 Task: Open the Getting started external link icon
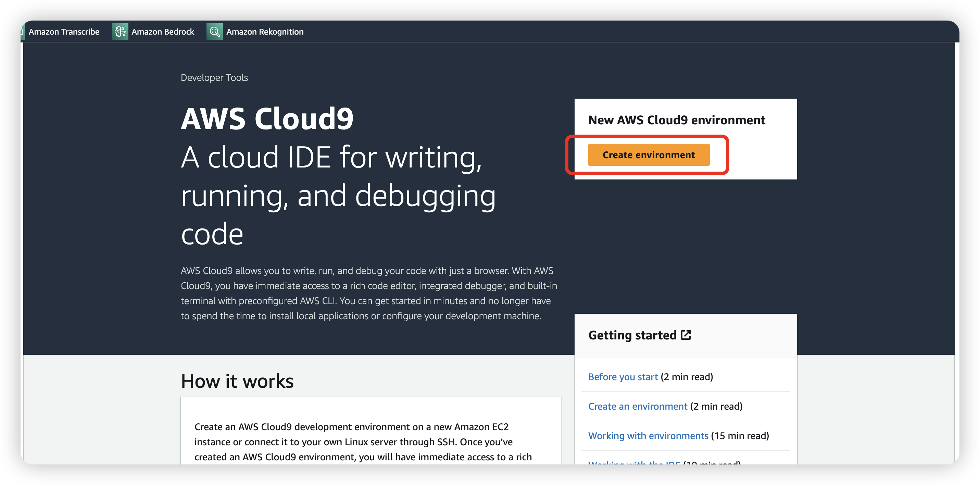[x=686, y=335]
